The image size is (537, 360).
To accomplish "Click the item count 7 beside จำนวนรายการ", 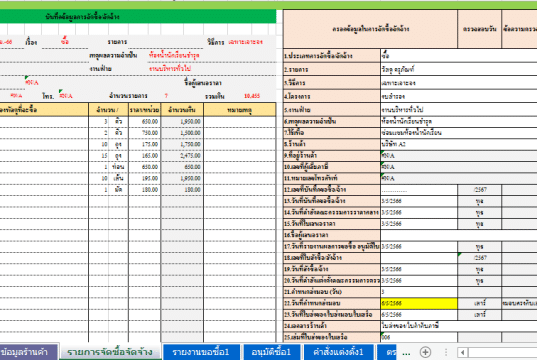I will point(166,96).
